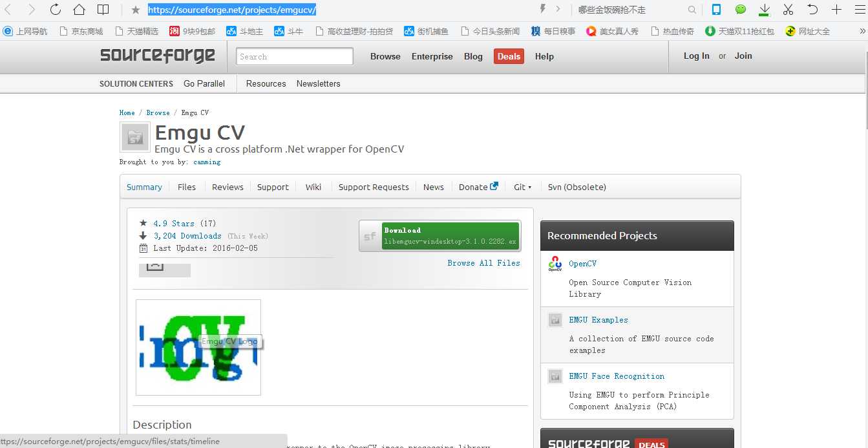Open the 上网导航 bookmark

pyautogui.click(x=25, y=31)
